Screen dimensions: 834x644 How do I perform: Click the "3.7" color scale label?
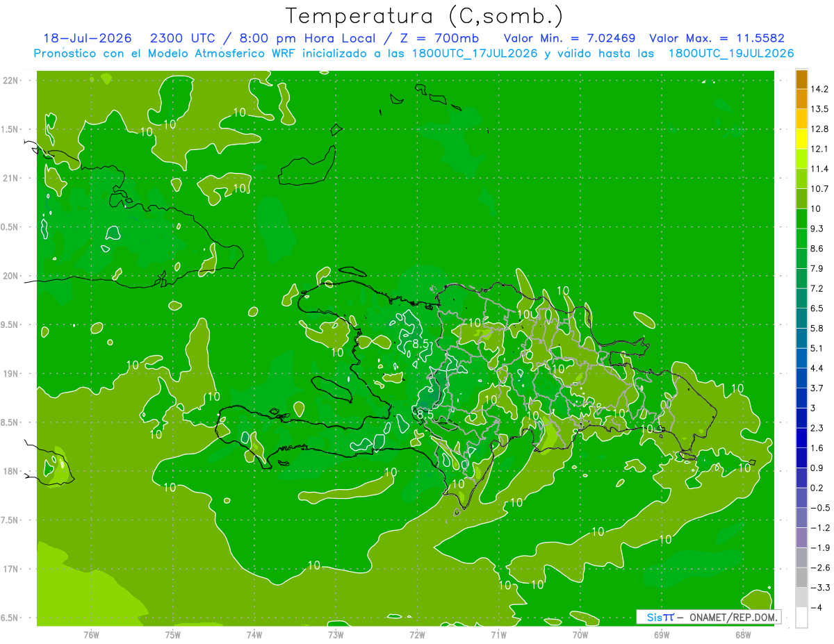click(817, 388)
